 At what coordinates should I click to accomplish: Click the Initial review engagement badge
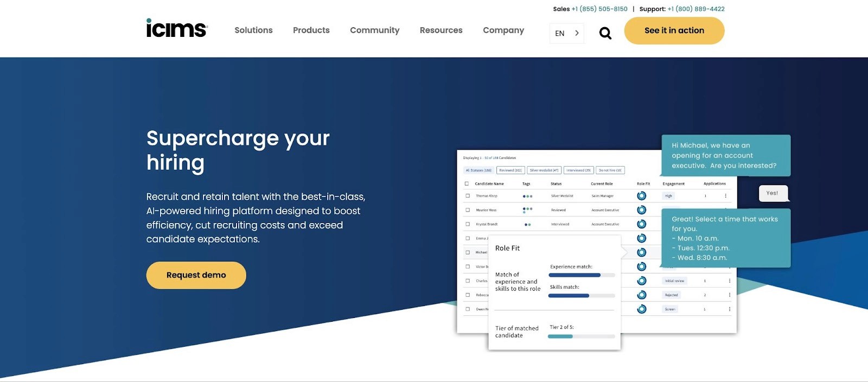[x=675, y=281]
